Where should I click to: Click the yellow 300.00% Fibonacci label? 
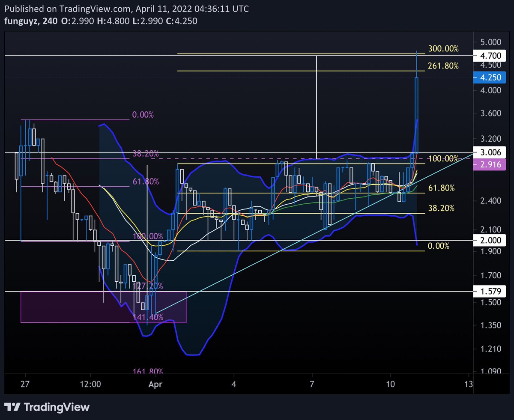(x=443, y=49)
